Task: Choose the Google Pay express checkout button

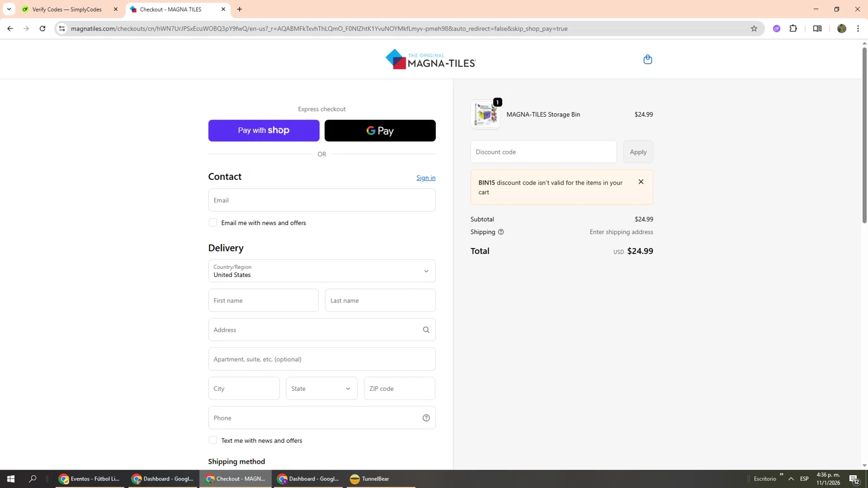Action: 380,131
